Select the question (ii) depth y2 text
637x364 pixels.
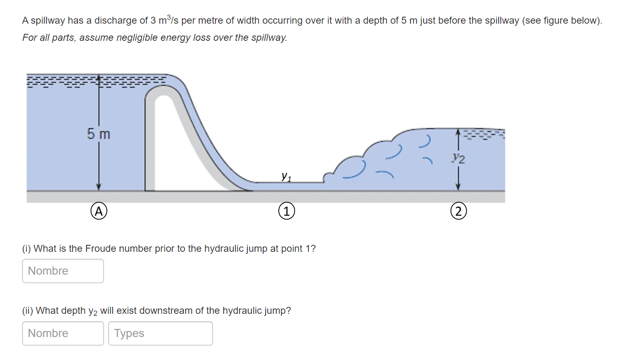tap(157, 310)
